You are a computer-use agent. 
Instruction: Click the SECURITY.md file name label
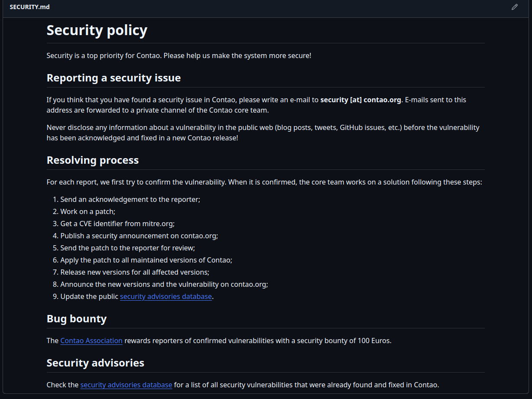point(29,7)
